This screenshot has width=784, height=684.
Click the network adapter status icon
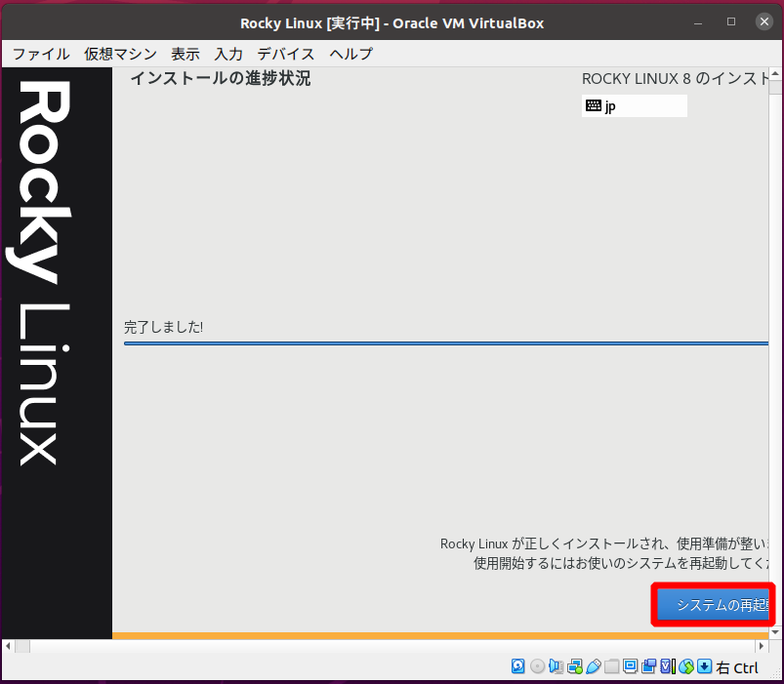coord(575,666)
